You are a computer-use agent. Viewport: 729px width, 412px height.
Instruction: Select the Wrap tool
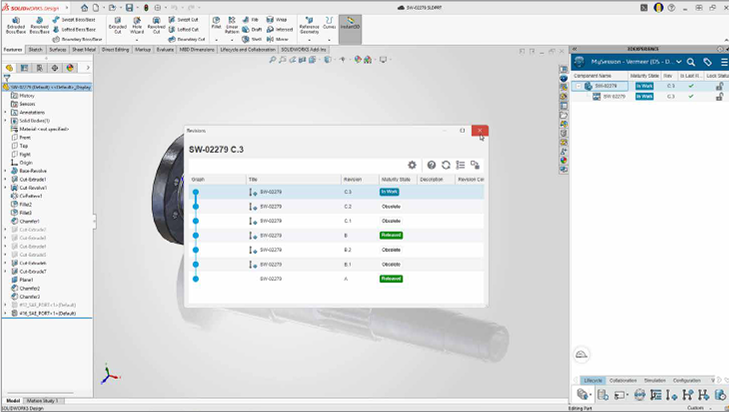(277, 20)
